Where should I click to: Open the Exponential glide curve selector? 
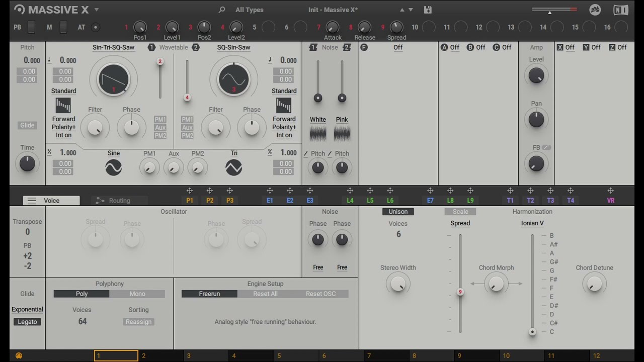[27, 309]
